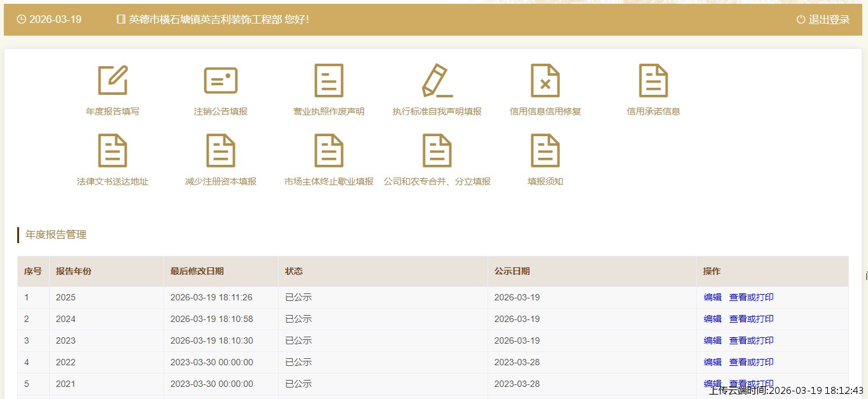This screenshot has height=399, width=868.
Task: Open the 法律文书送达地址 icon
Action: point(113,151)
